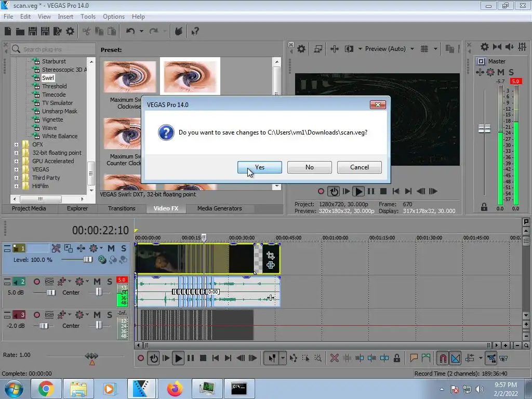Click the Search plug-ins field
The image size is (532, 399).
[53, 49]
